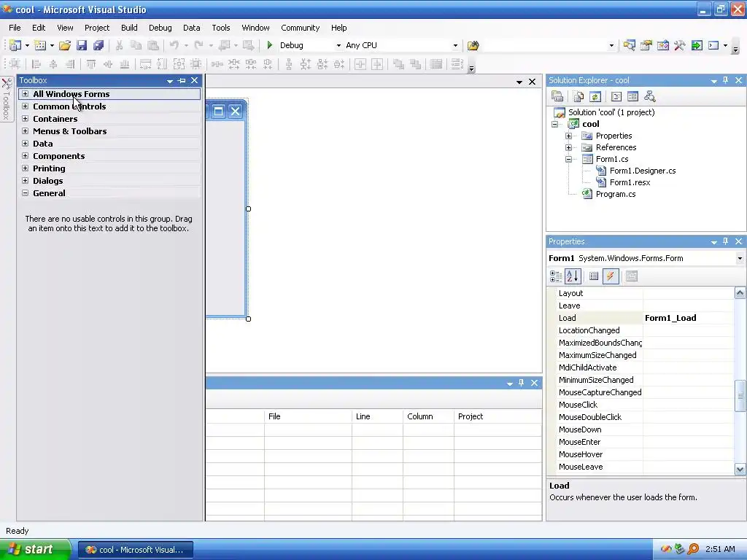
Task: Click the cool - Microsoft Visual taskbar button
Action: (x=135, y=550)
